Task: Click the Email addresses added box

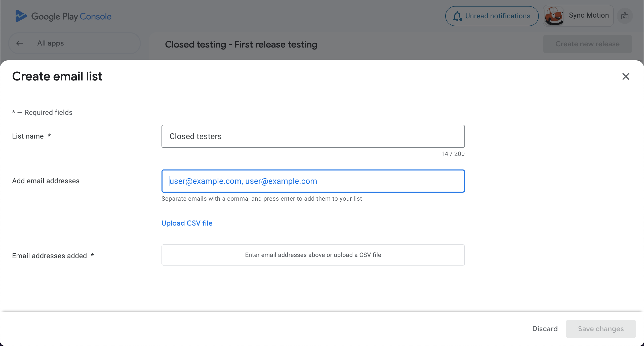Action: (x=313, y=255)
